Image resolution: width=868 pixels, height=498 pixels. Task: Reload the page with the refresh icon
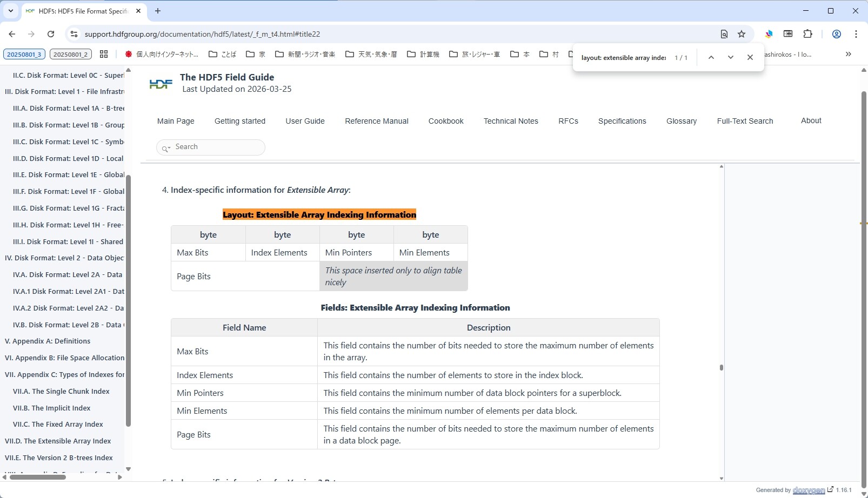pyautogui.click(x=51, y=34)
